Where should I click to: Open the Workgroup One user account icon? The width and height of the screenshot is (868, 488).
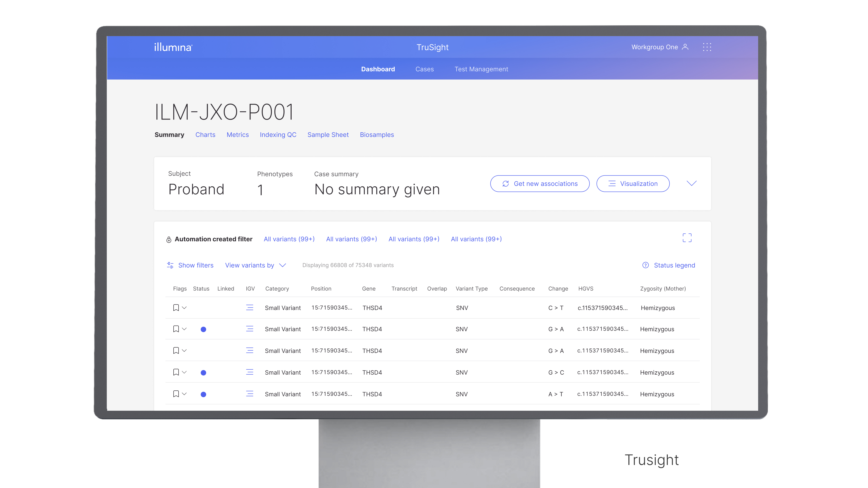[685, 47]
